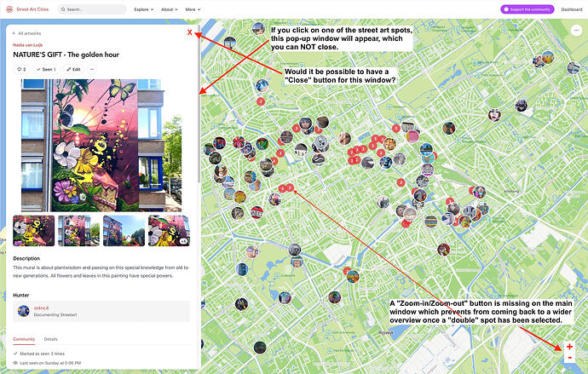Switch to the Community tab
Screen dimensions: 588x374
pos(24,339)
